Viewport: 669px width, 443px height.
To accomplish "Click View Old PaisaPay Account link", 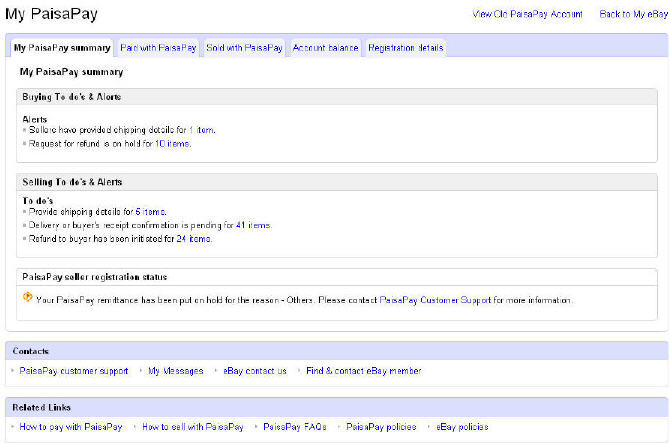I will (x=527, y=14).
